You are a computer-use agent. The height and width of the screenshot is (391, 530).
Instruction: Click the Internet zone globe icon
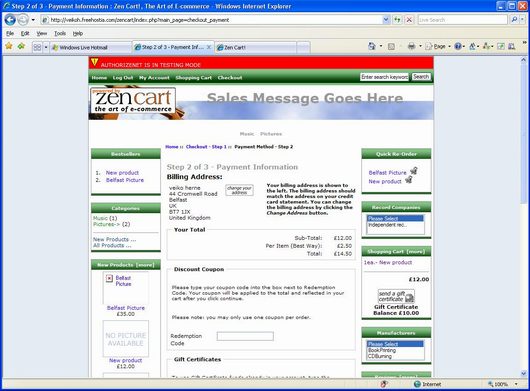click(417, 384)
